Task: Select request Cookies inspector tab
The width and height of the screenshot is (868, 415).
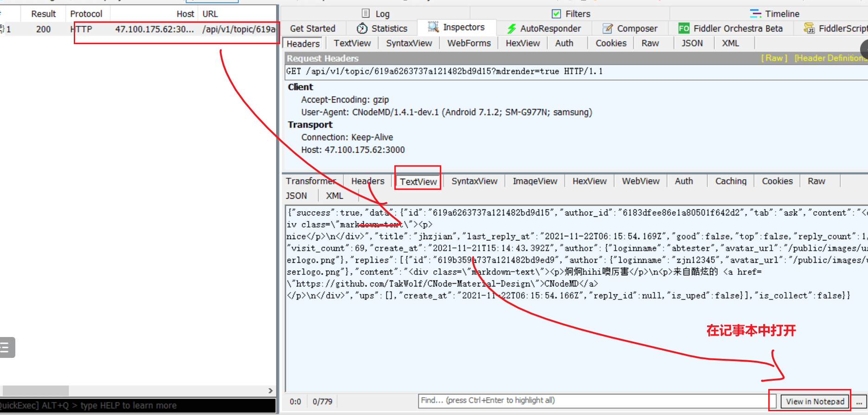Action: pyautogui.click(x=611, y=43)
